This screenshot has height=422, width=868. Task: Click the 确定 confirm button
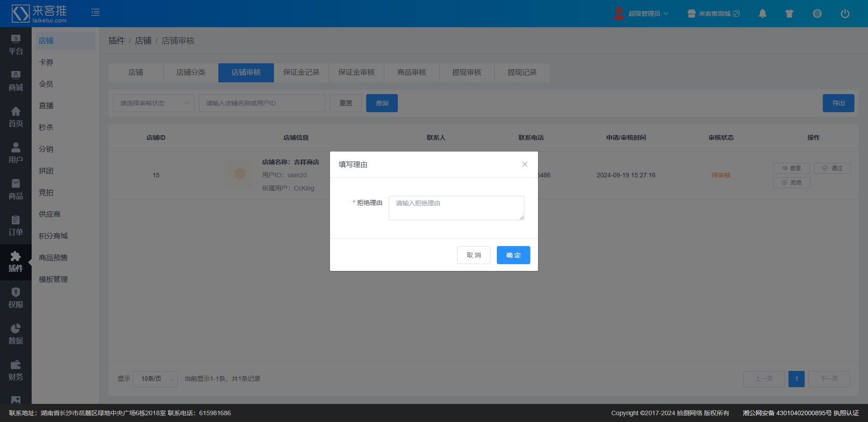[x=513, y=255]
